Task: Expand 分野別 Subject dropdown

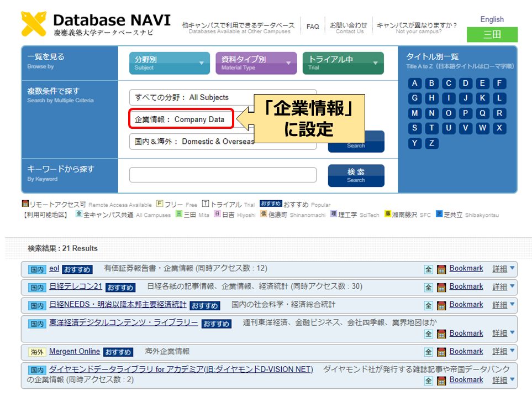Action: 169,63
